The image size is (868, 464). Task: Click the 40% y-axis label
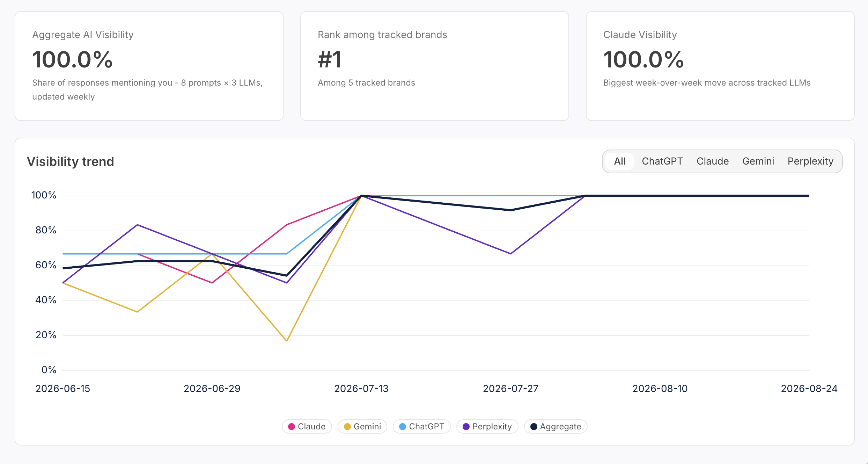(x=46, y=300)
